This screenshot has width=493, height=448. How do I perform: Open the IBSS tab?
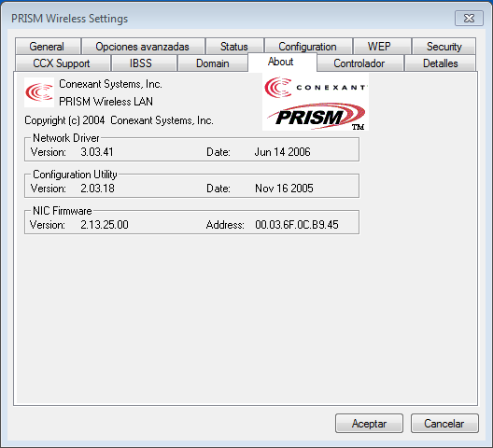coord(144,63)
